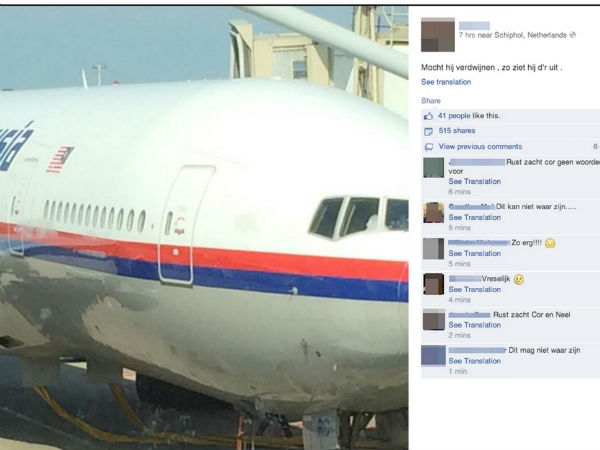Open the 515 shares link
600x450 pixels.
(x=457, y=130)
